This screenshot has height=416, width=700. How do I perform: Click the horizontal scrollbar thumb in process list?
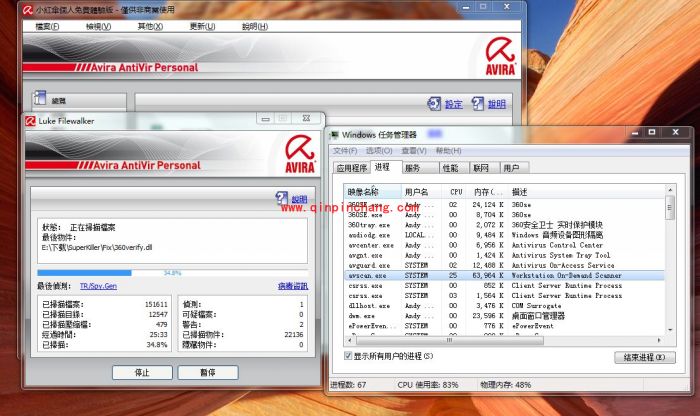coord(449,341)
